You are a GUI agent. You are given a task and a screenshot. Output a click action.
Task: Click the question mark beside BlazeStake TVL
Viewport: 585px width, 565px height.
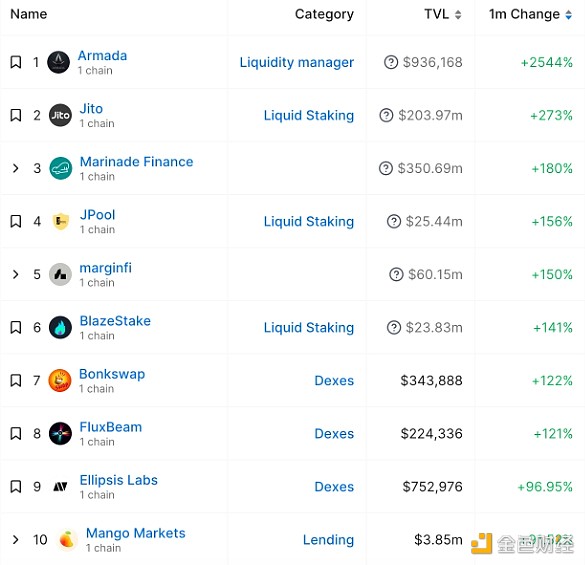(394, 327)
